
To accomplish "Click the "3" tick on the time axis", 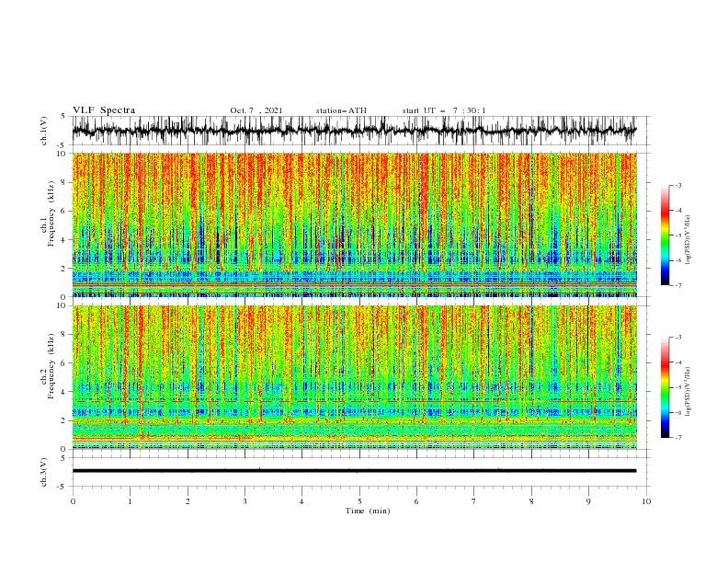I will tap(245, 501).
